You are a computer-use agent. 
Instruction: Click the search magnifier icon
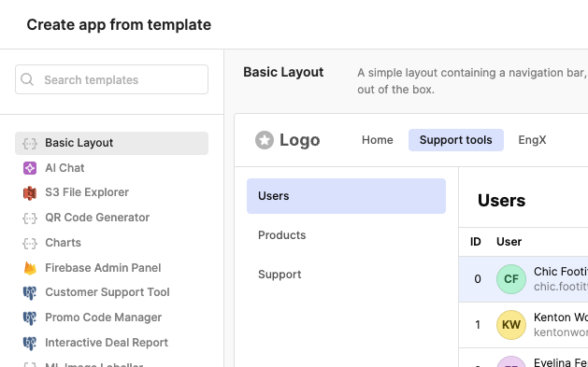coord(27,79)
